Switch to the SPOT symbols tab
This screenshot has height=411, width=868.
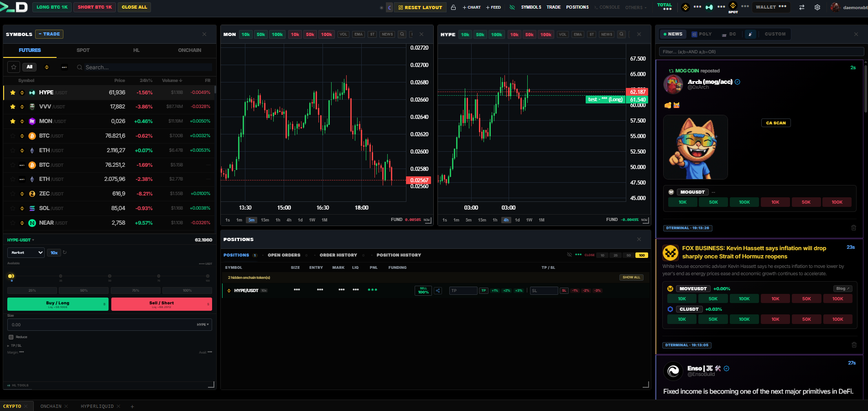[x=83, y=50]
